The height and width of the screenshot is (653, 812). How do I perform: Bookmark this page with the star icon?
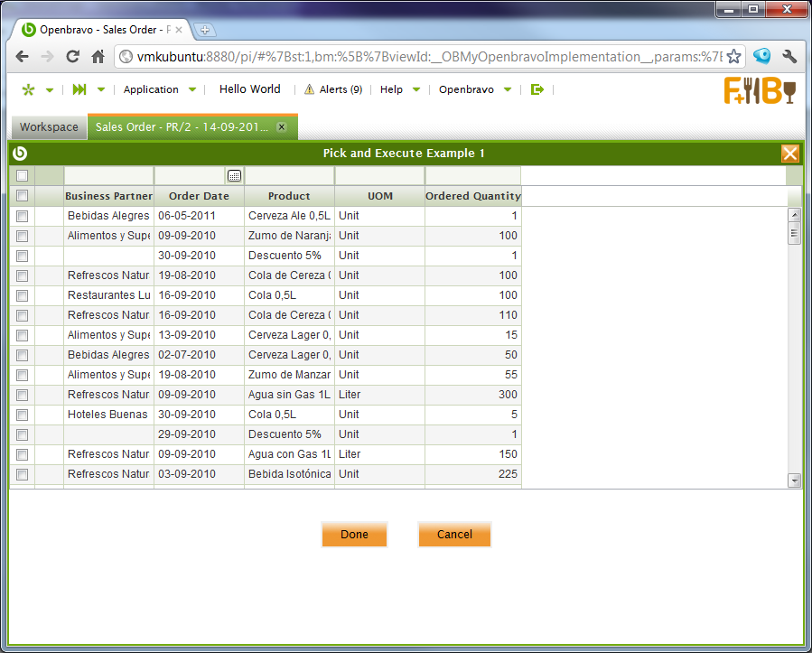[x=733, y=57]
